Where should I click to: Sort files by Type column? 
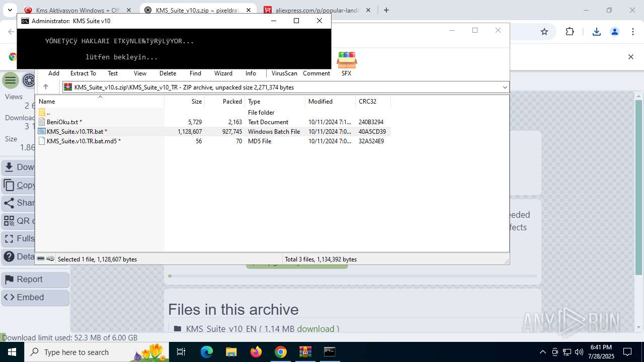coord(275,101)
